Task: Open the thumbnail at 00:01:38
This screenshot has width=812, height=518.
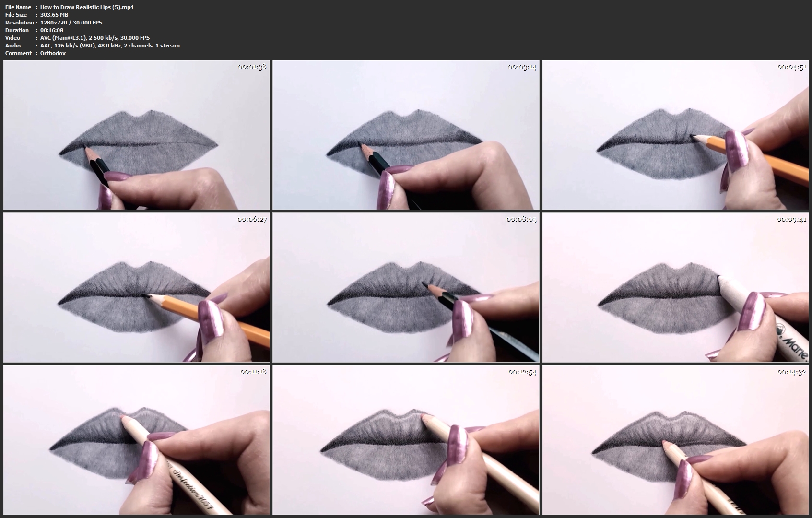Action: click(137, 135)
